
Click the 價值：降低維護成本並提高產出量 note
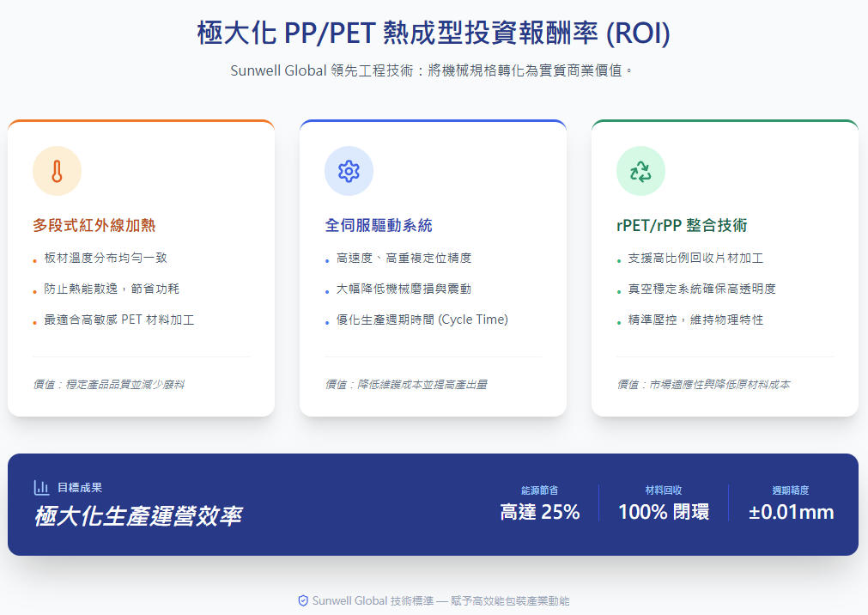(x=405, y=385)
